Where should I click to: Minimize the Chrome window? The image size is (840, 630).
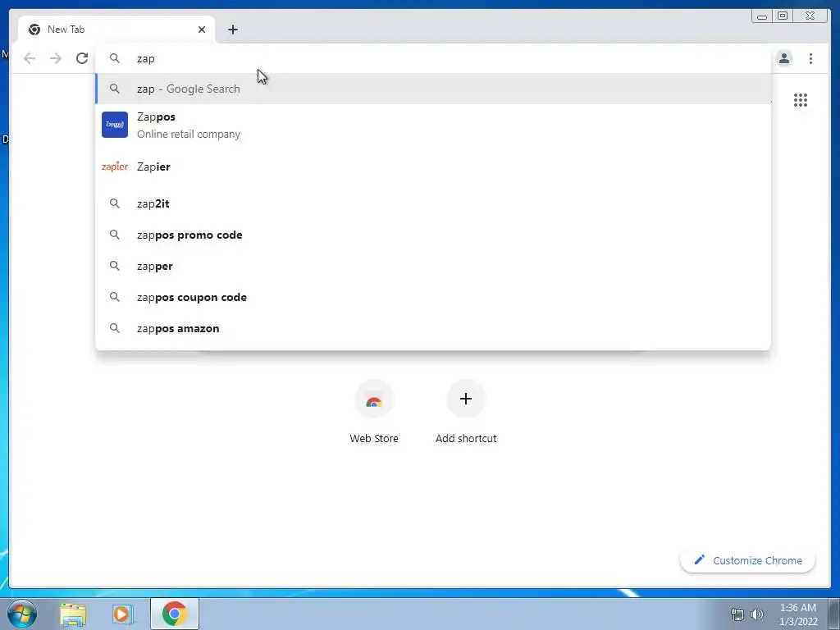[x=762, y=16]
